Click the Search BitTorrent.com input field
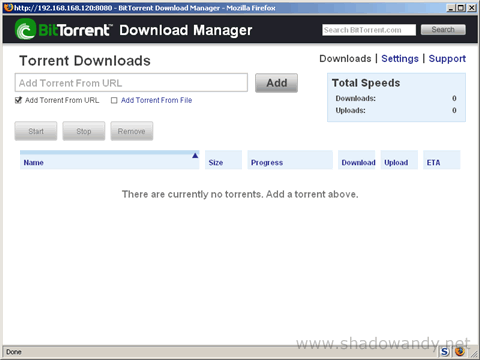Screen dimensions: 480x360 (x=369, y=30)
